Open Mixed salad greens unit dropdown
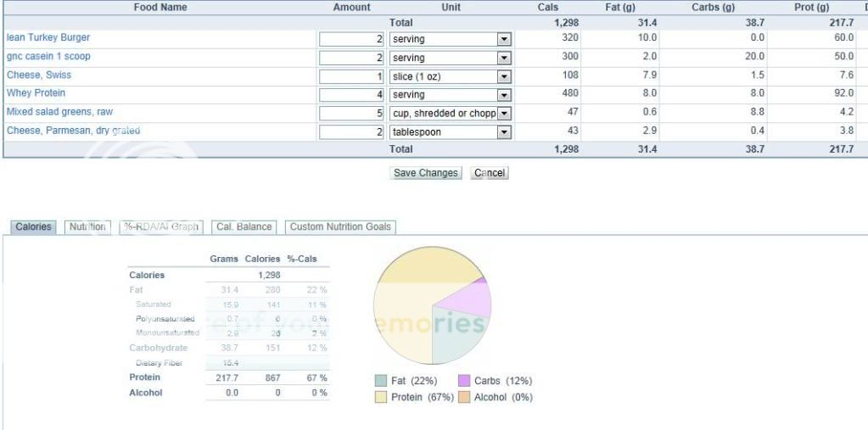Image resolution: width=868 pixels, height=430 pixels. pos(504,114)
